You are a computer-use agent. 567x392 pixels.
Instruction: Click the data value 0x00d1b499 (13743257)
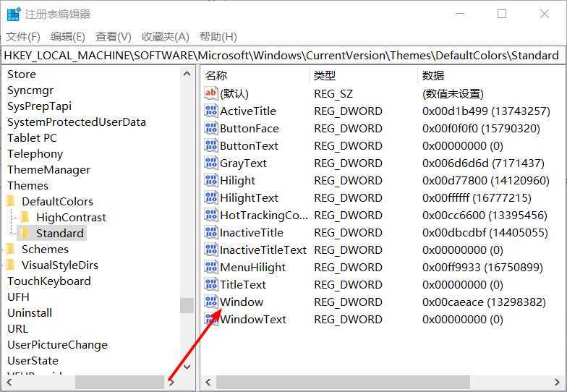pyautogui.click(x=486, y=111)
